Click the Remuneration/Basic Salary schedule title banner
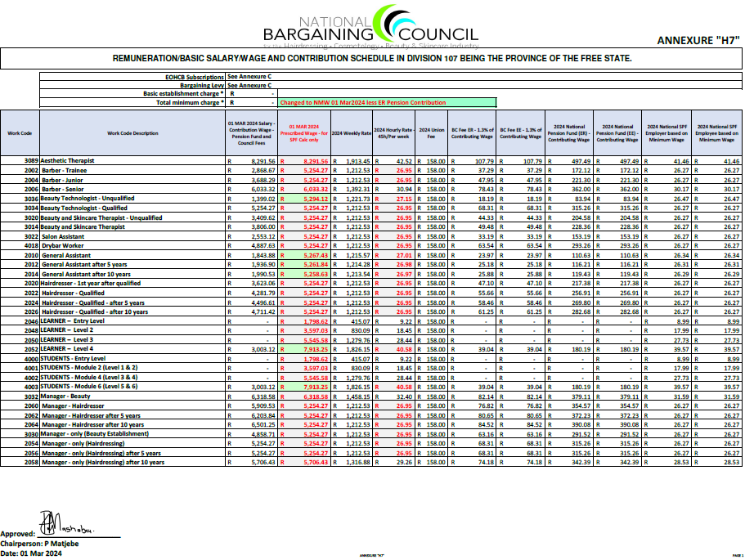The width and height of the screenshot is (745, 560). (x=371, y=58)
